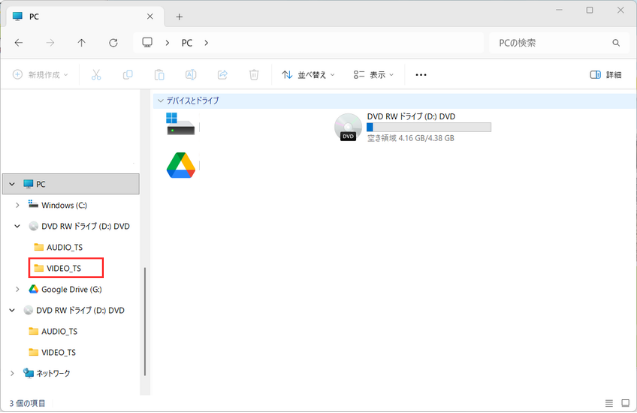Refresh the current folder view

click(x=113, y=43)
